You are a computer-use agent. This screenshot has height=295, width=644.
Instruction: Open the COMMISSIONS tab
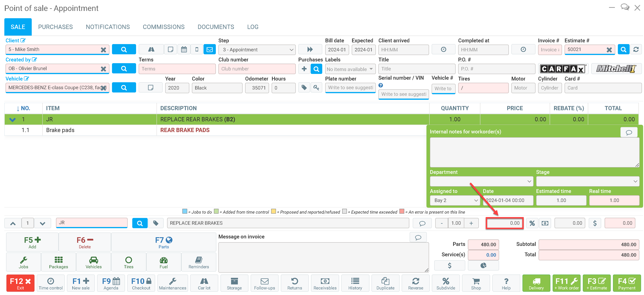(163, 27)
